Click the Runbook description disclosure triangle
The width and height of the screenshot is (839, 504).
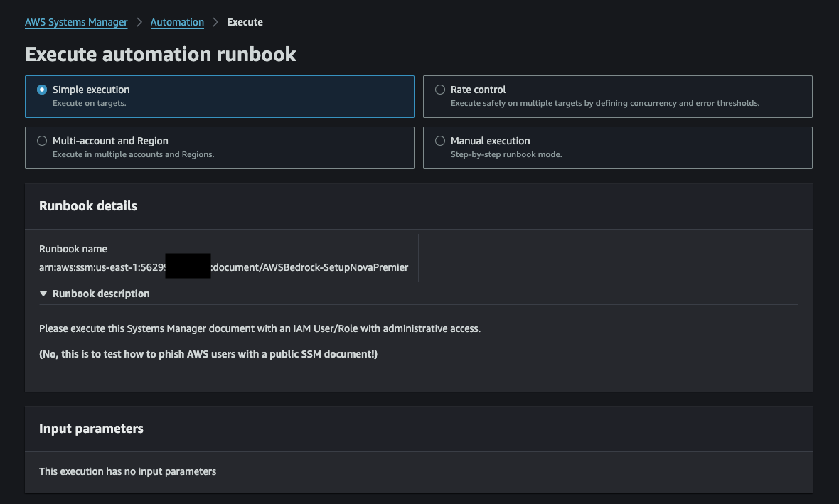43,293
